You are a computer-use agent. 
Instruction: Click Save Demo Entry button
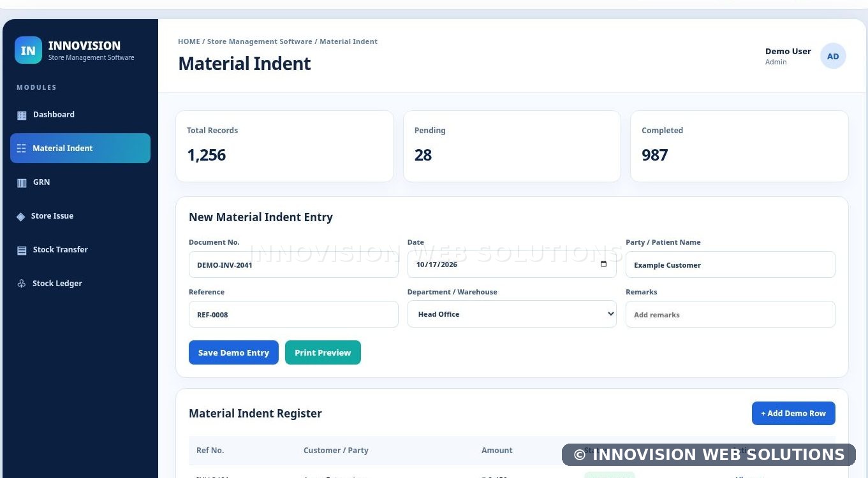(x=233, y=352)
